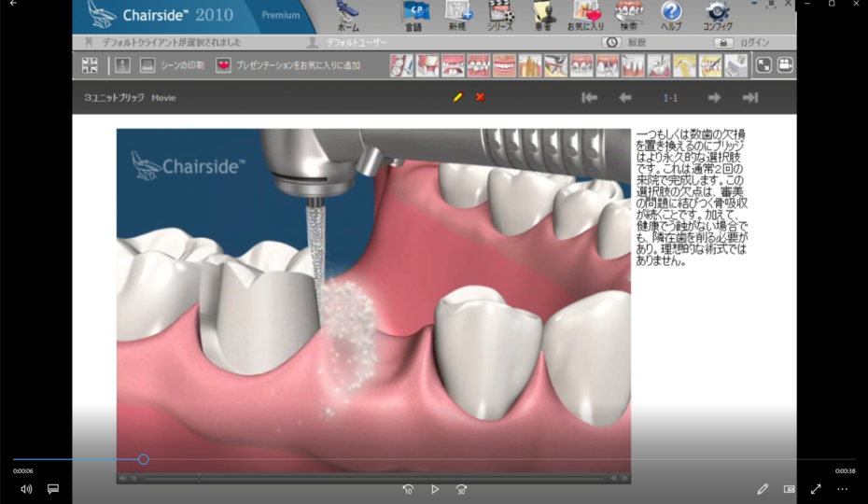
Task: Jump to the first slide arrow
Action: (x=589, y=97)
